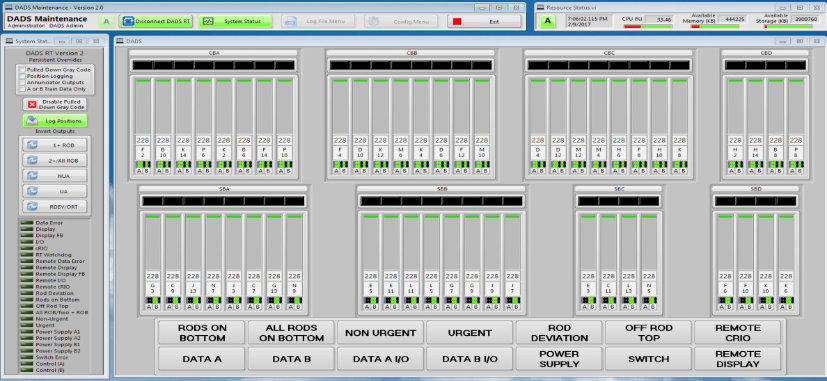Click the OFF ROD TOP annunciator

[x=648, y=333]
